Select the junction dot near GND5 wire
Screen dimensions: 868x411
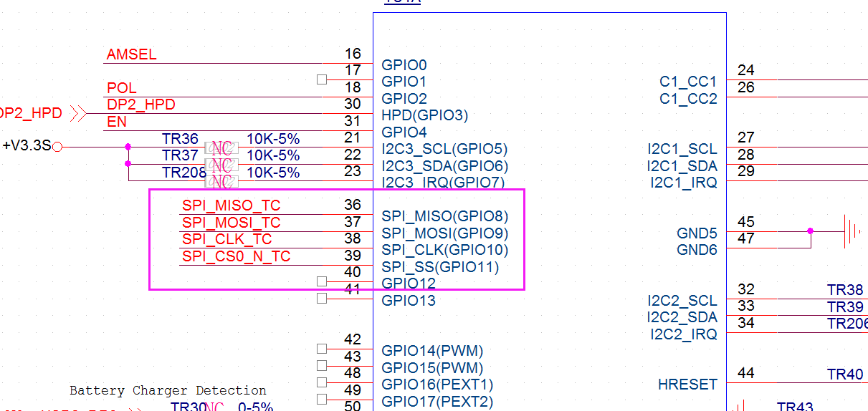pos(811,231)
